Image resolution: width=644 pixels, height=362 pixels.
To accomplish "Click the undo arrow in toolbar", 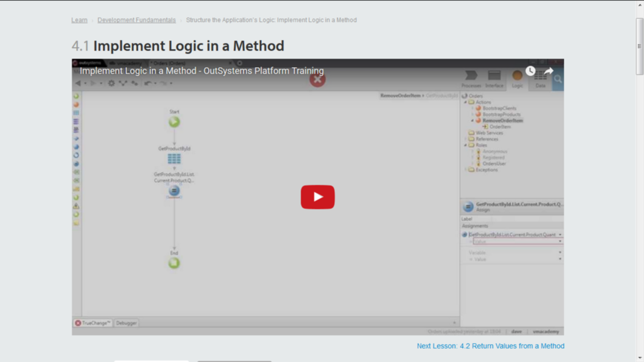I will point(148,83).
